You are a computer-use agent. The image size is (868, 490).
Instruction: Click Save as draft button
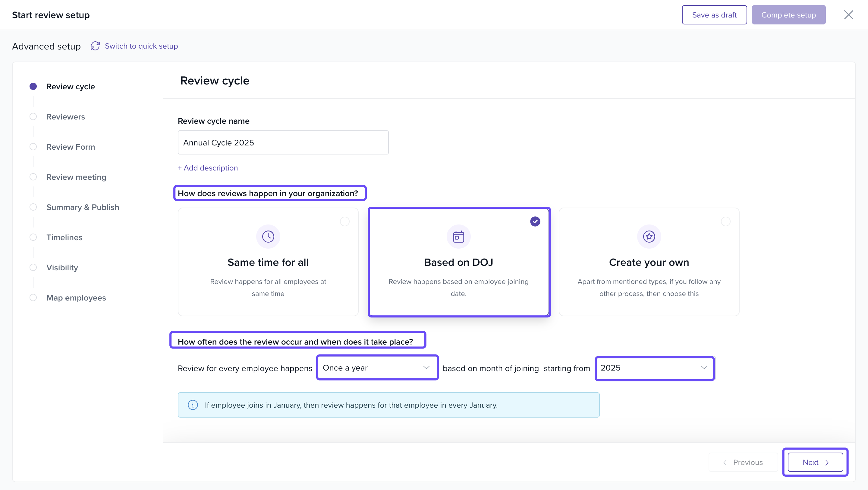pos(714,15)
